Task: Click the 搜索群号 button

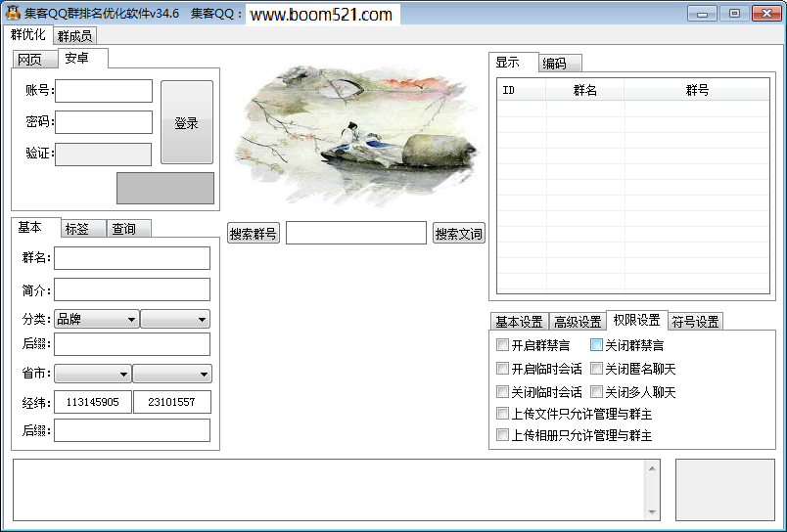Action: click(253, 233)
